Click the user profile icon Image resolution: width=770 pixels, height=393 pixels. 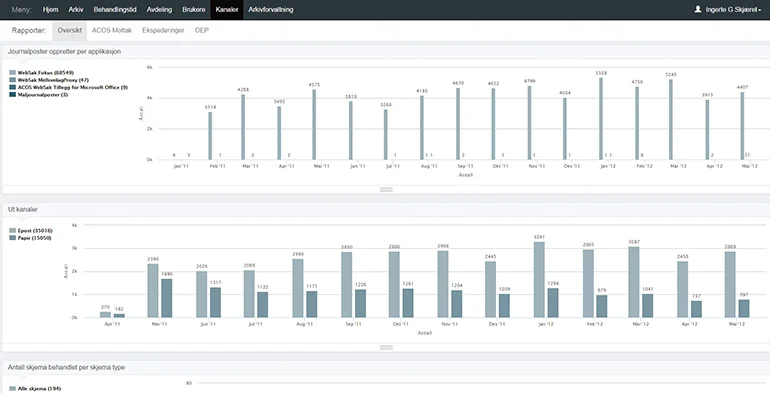698,9
